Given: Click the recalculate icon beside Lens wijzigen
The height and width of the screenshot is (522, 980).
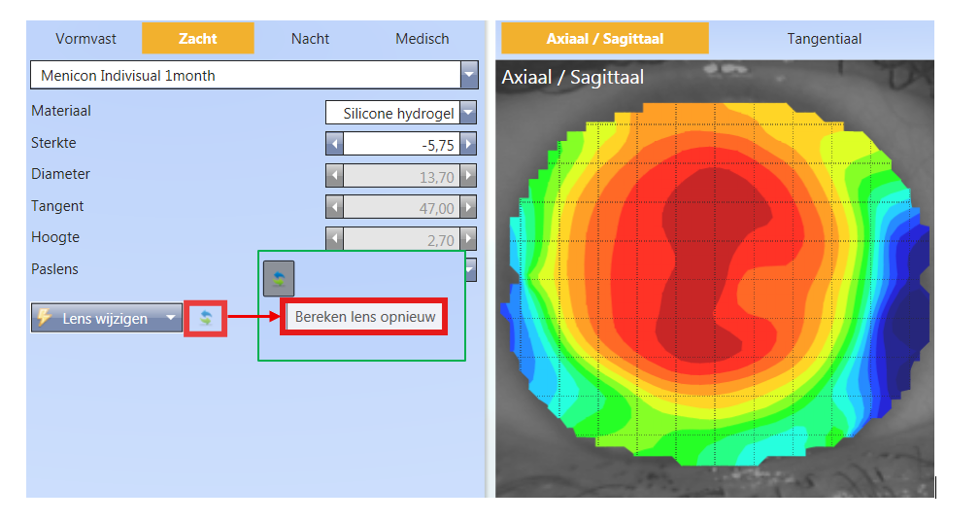Looking at the screenshot, I should (x=205, y=318).
